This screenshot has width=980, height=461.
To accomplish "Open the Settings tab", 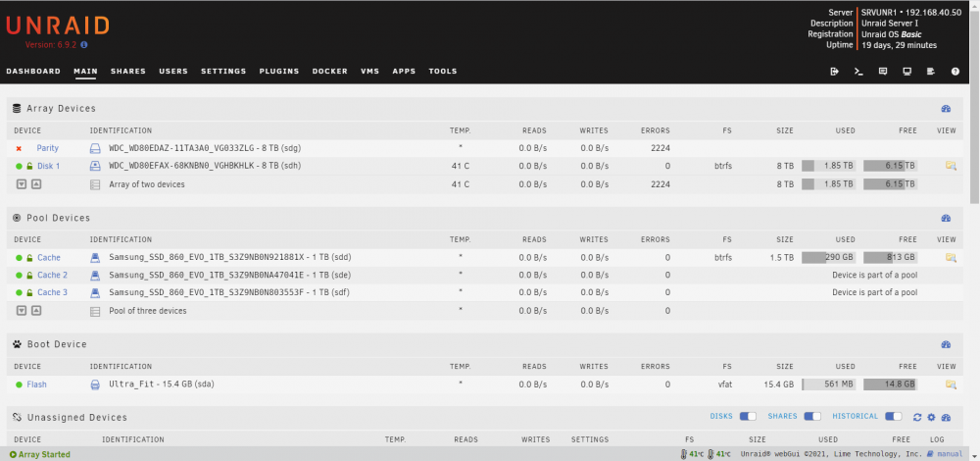I will click(223, 72).
